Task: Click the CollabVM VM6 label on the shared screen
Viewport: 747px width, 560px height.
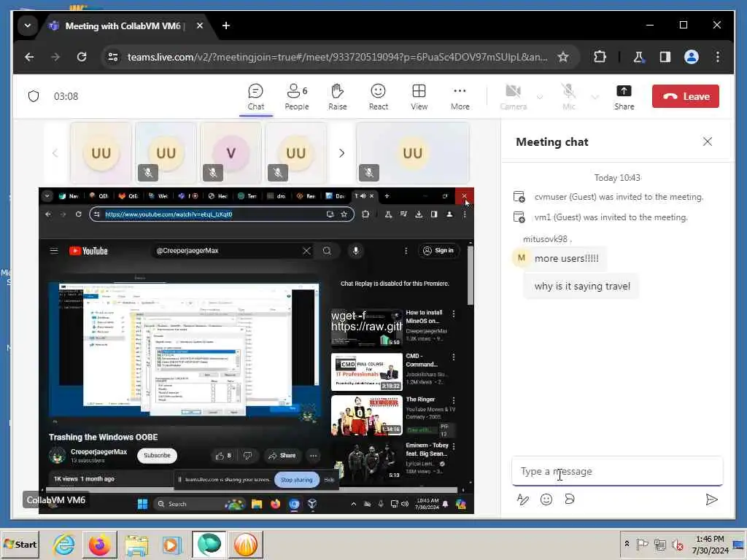Action: pyautogui.click(x=55, y=500)
